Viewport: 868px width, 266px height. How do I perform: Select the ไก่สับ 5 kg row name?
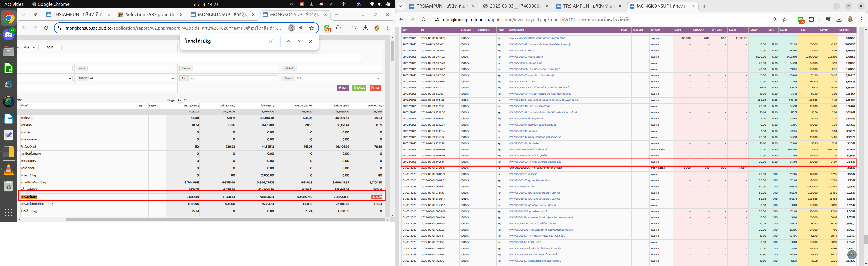pyautogui.click(x=28, y=175)
